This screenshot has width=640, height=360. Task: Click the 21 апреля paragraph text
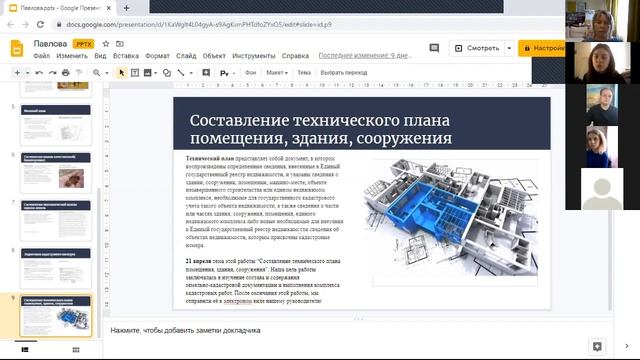[263, 281]
